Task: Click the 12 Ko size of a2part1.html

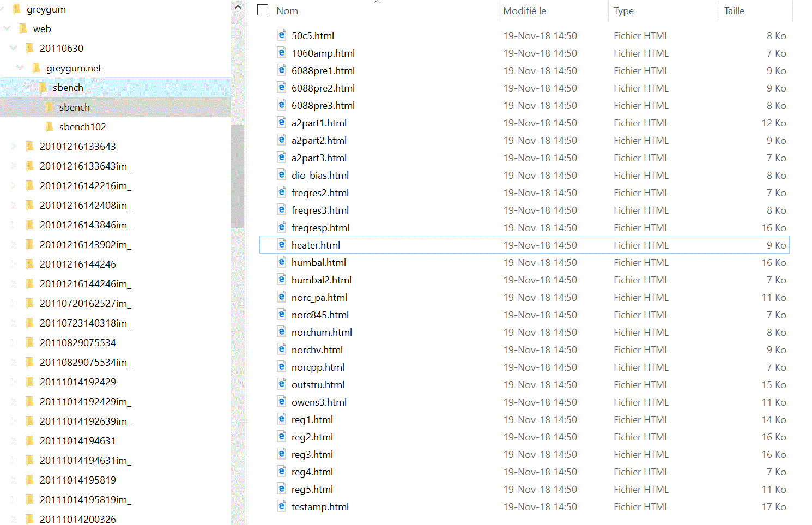Action: [774, 123]
